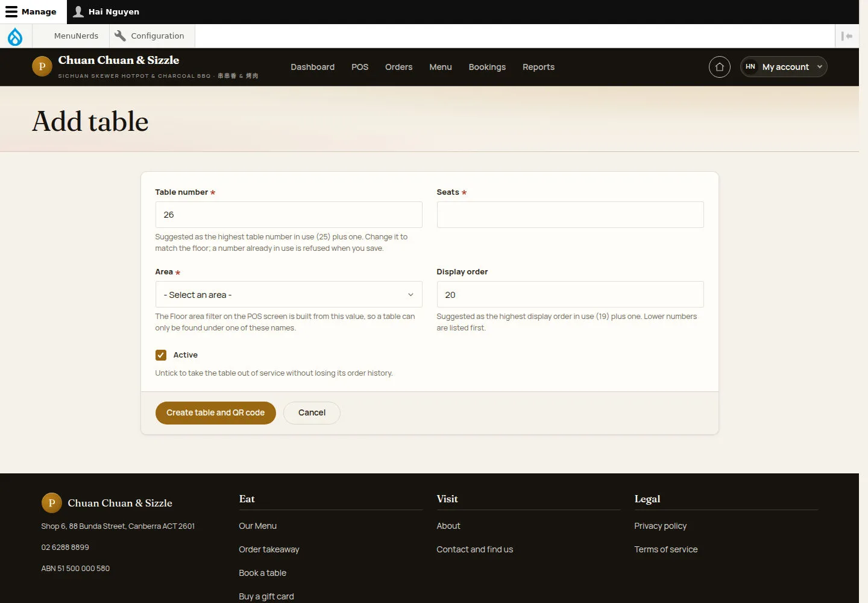Viewport: 868px width, 603px height.
Task: Click the header P logo badge
Action: [42, 66]
